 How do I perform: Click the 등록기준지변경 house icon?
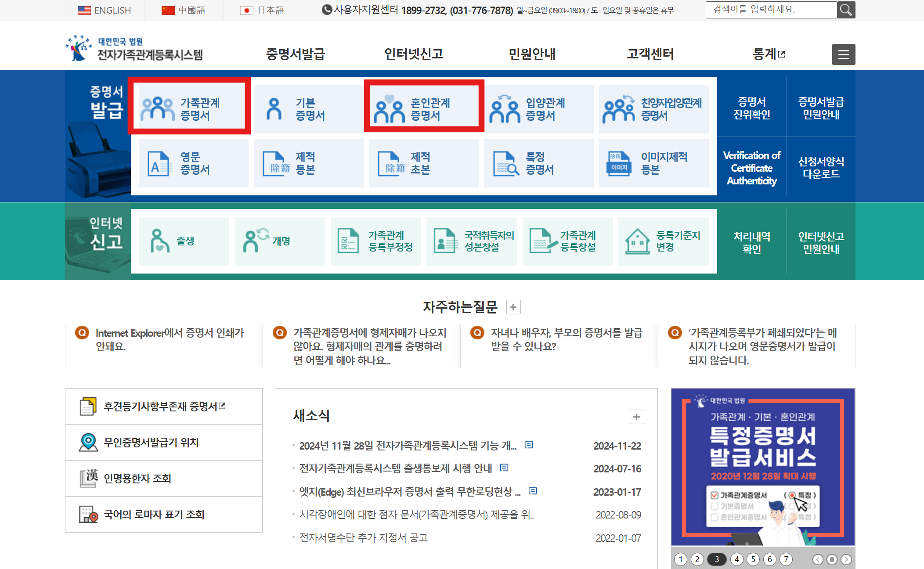(x=637, y=241)
